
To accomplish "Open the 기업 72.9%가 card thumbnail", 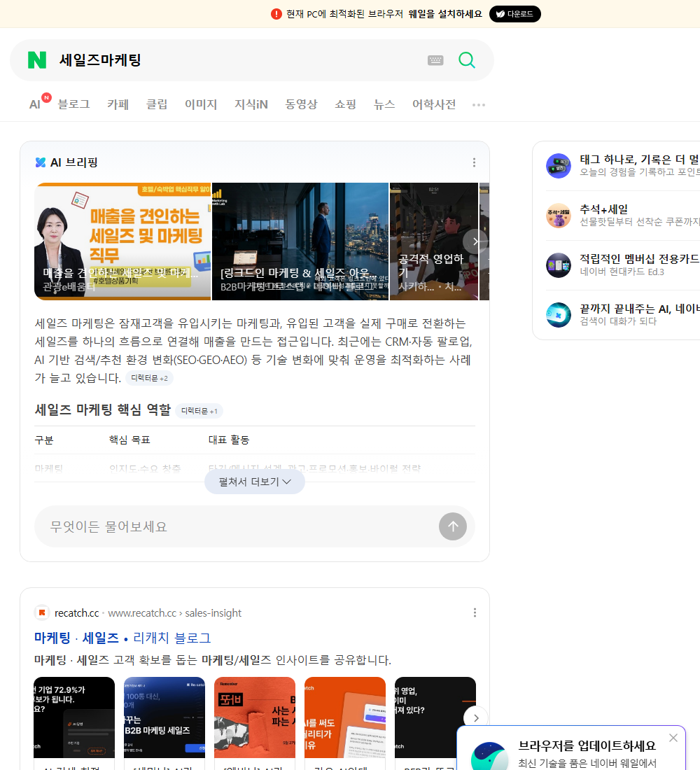I will [x=74, y=717].
